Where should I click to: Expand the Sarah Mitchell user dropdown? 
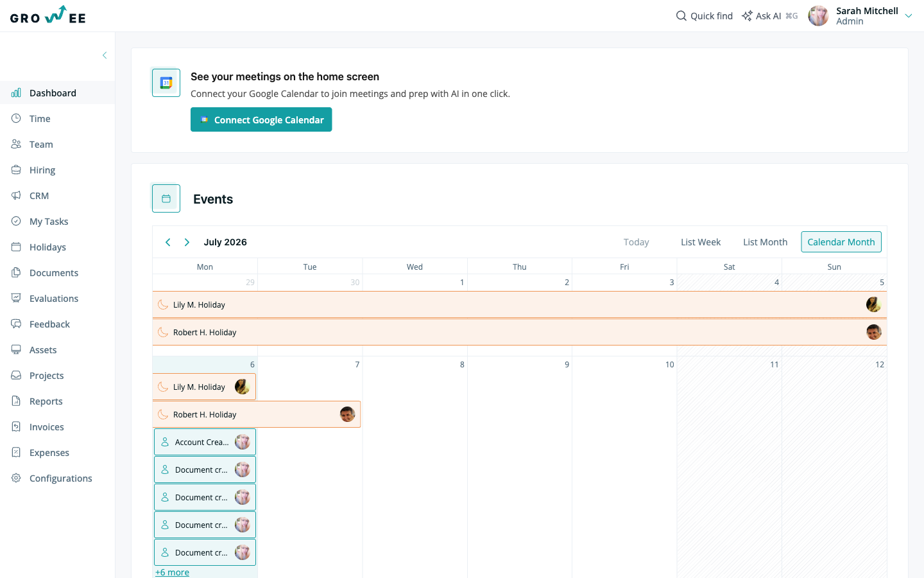(909, 15)
